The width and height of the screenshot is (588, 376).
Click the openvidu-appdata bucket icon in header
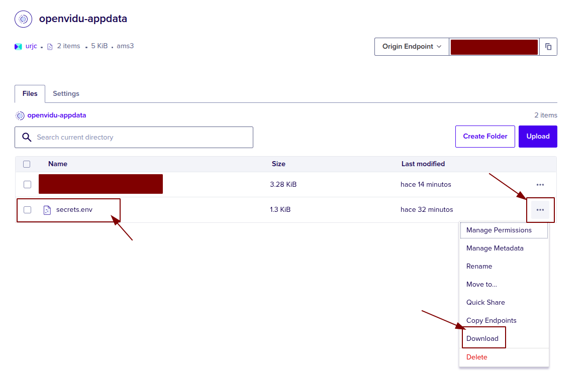click(23, 19)
